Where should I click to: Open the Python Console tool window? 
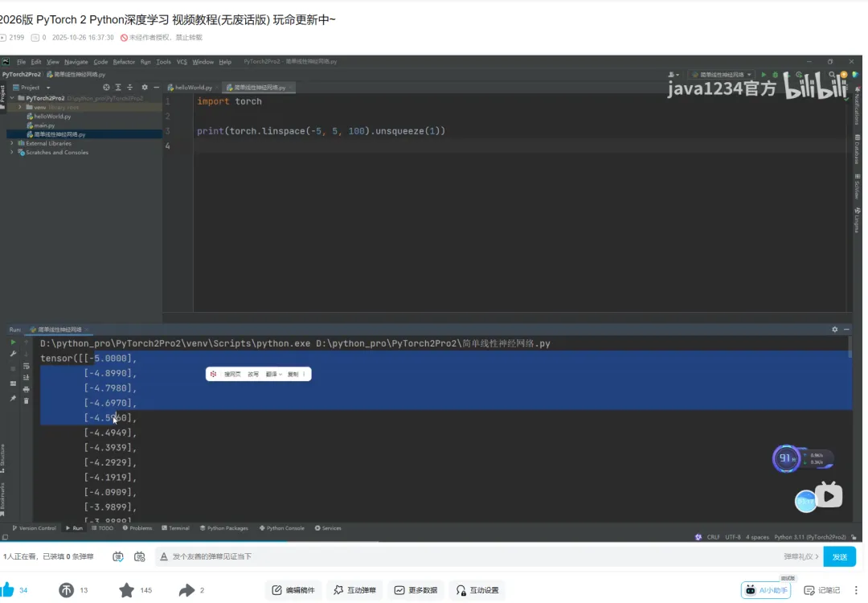(x=282, y=528)
